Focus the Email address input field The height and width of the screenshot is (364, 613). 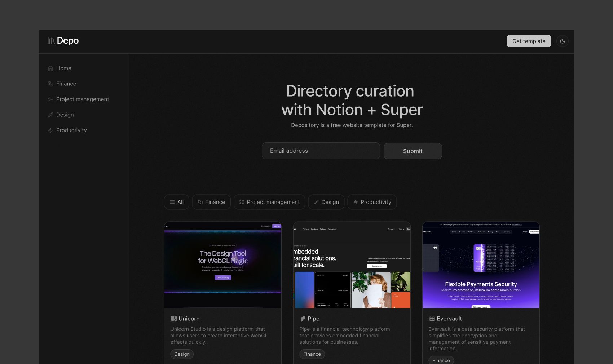coord(321,151)
